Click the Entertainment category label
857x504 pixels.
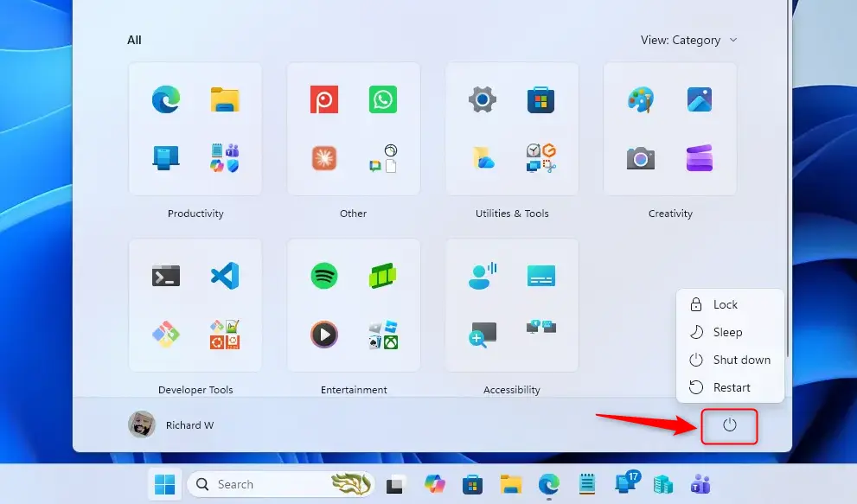[354, 390]
